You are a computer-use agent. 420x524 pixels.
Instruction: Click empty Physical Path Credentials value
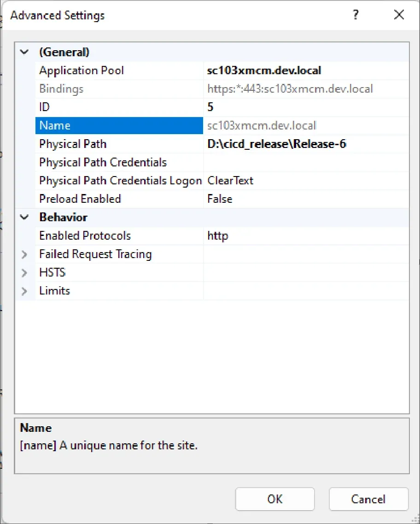pos(306,162)
